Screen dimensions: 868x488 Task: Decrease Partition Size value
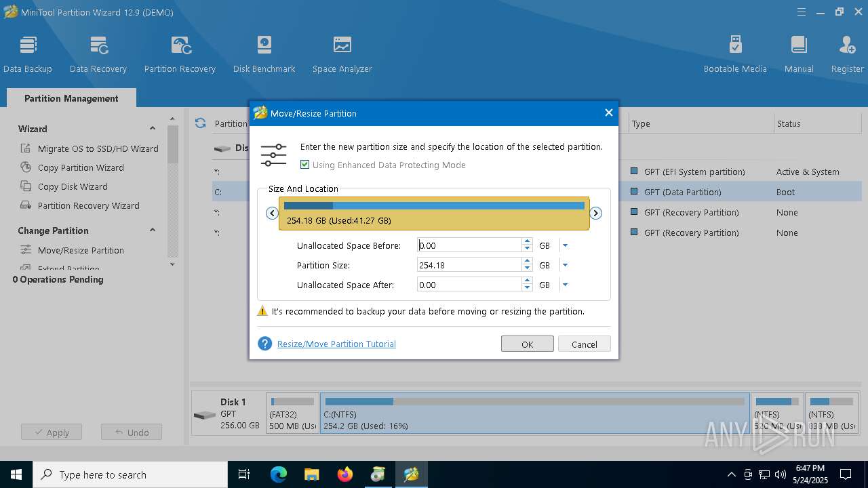[527, 268]
